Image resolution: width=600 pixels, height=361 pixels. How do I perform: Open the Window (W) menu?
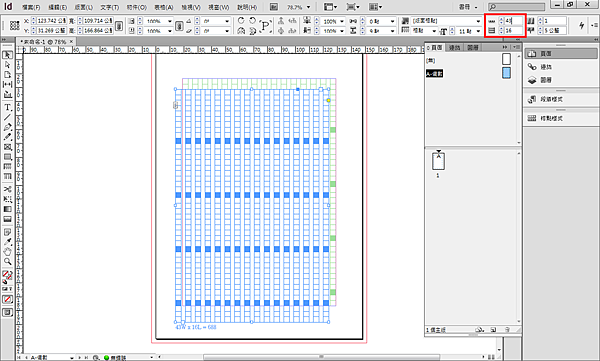click(218, 7)
